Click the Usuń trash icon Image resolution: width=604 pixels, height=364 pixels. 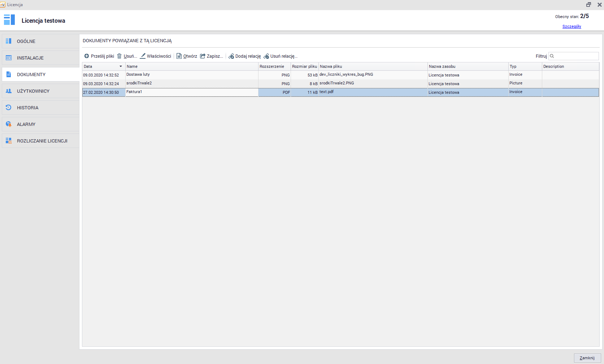click(x=120, y=56)
